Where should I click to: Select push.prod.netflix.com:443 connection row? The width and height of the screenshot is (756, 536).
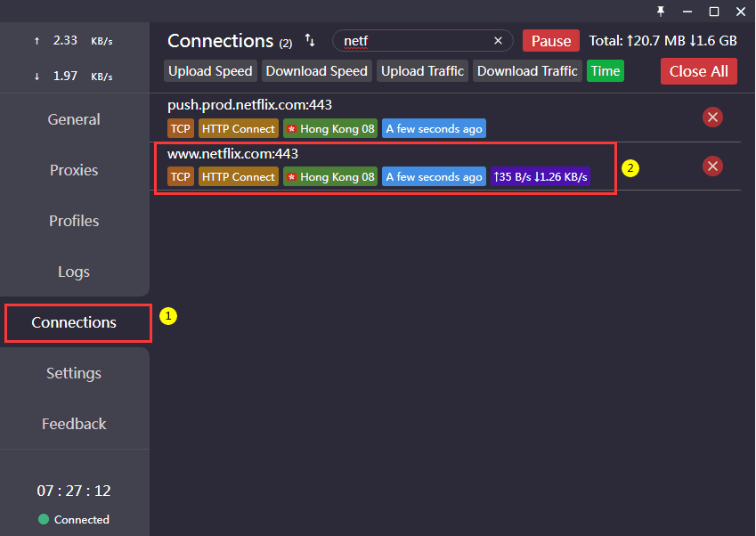(x=445, y=118)
